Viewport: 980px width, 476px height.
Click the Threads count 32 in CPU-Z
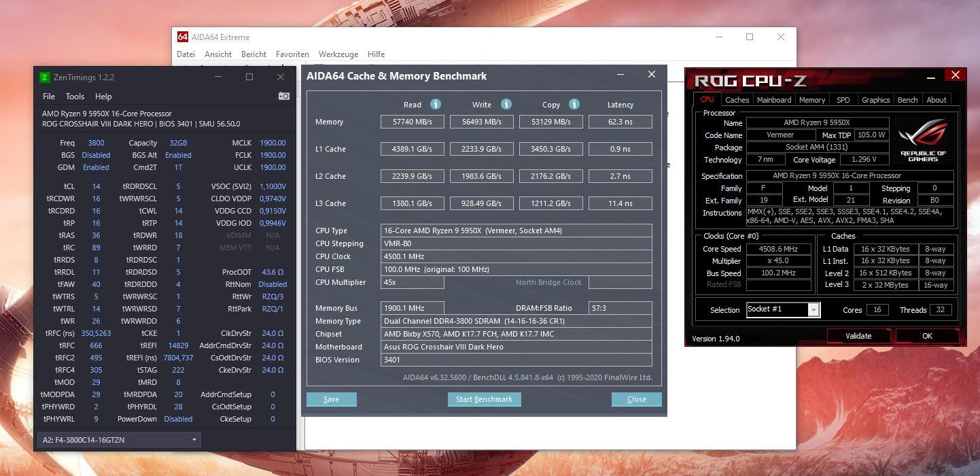point(941,309)
